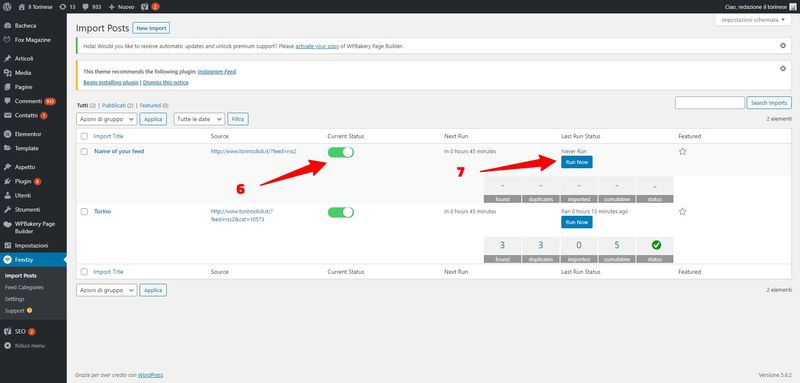
Task: Open the updates icon showing 13
Action: coord(62,7)
